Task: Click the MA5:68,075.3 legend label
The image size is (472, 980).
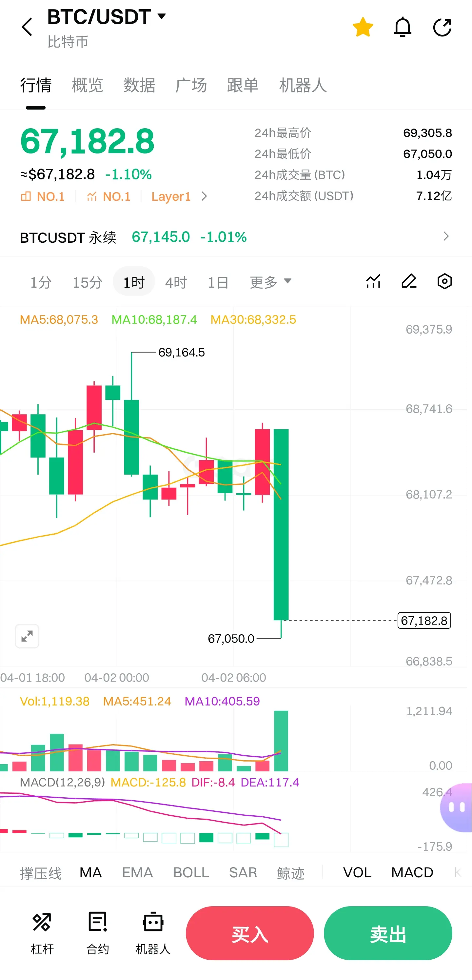Action: pos(59,319)
